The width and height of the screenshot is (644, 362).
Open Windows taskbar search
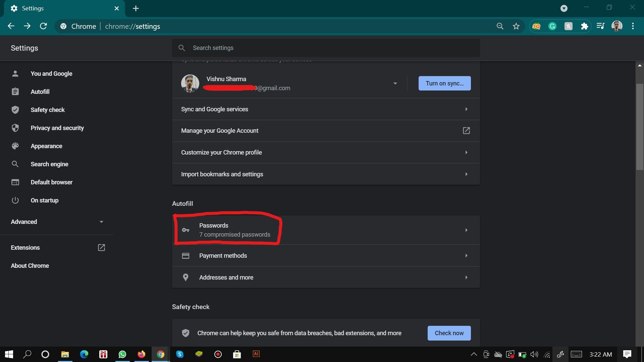click(27, 354)
